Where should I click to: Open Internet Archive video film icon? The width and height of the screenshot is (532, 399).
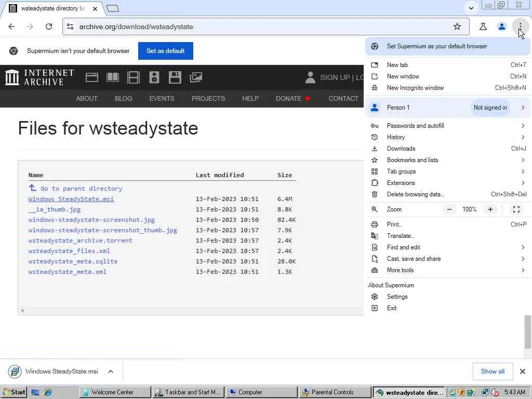[134, 77]
